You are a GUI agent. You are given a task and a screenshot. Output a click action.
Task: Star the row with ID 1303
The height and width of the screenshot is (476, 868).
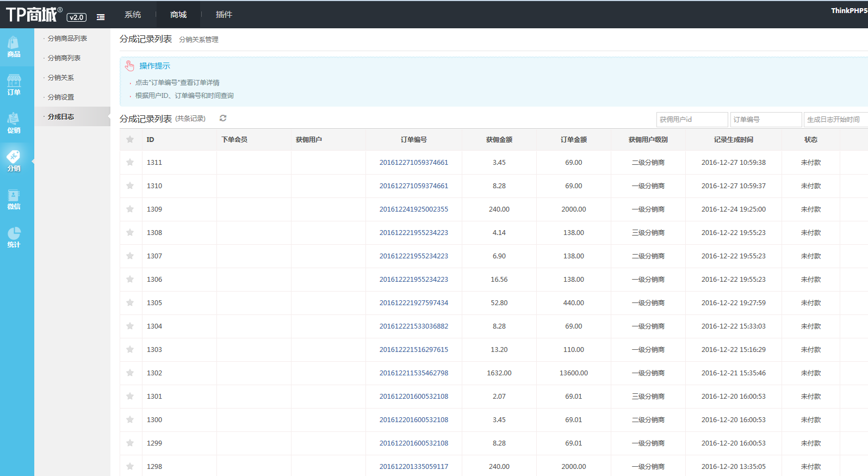click(130, 349)
